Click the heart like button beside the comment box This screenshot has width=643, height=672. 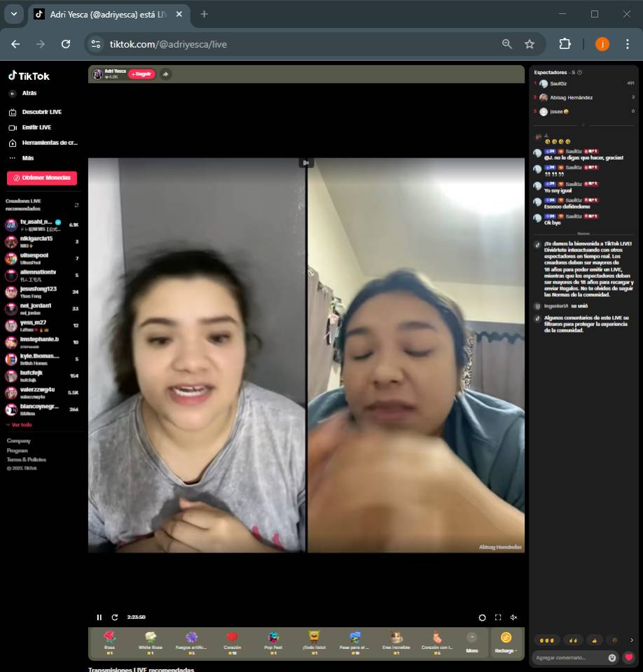point(628,657)
